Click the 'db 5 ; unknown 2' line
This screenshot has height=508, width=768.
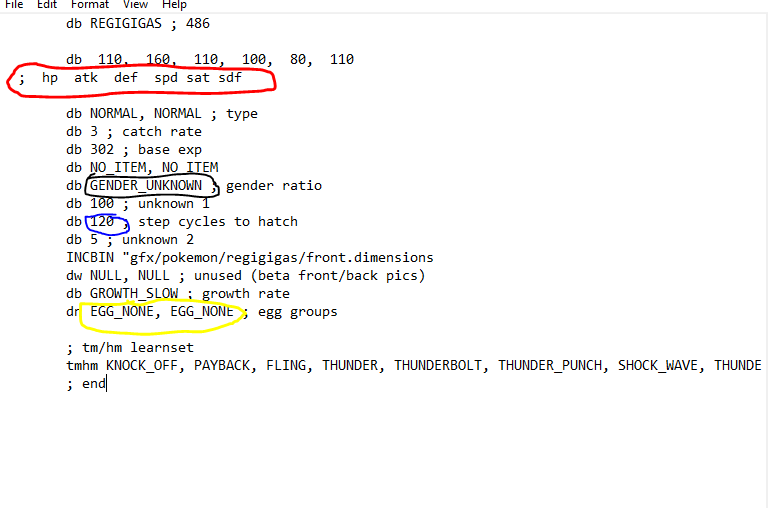point(130,240)
